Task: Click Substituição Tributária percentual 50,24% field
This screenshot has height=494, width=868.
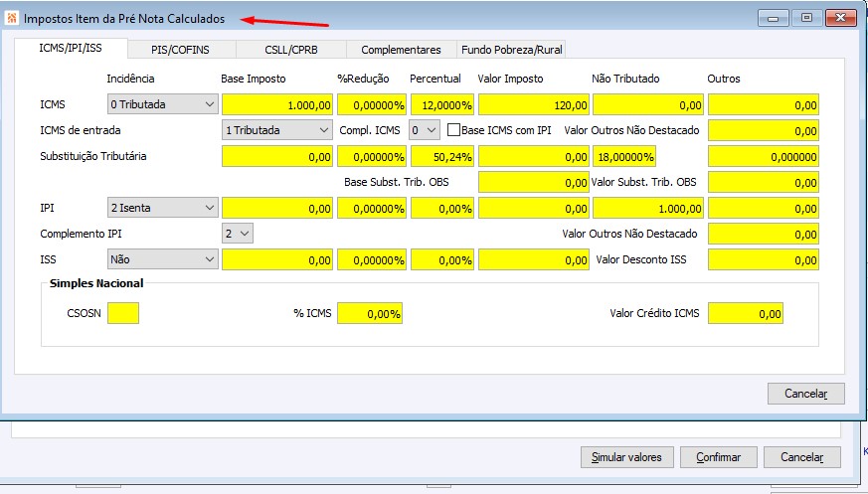Action: (442, 157)
